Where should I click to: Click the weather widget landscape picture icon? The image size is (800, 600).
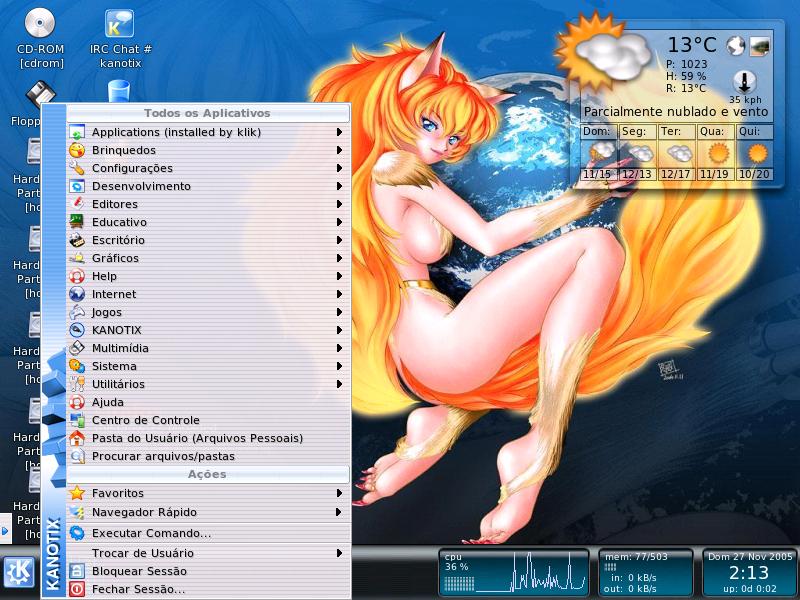point(759,46)
